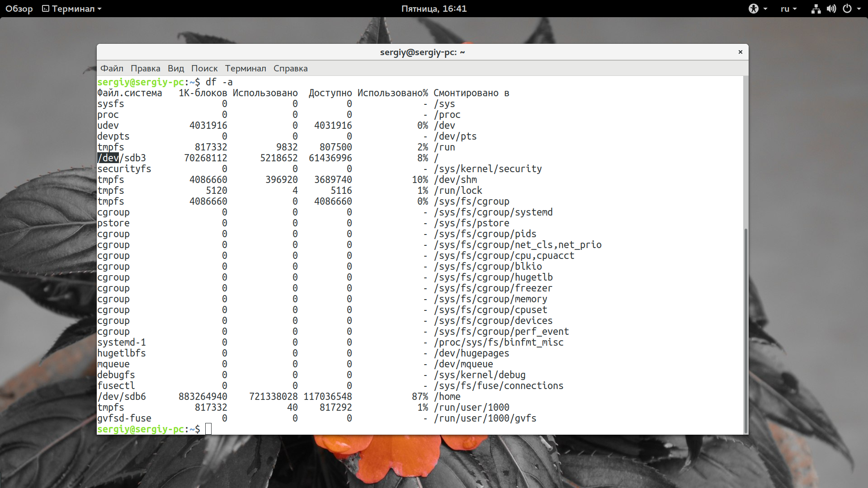Click the highlighted /dev text in the /dev/sdb3 row

pos(108,158)
